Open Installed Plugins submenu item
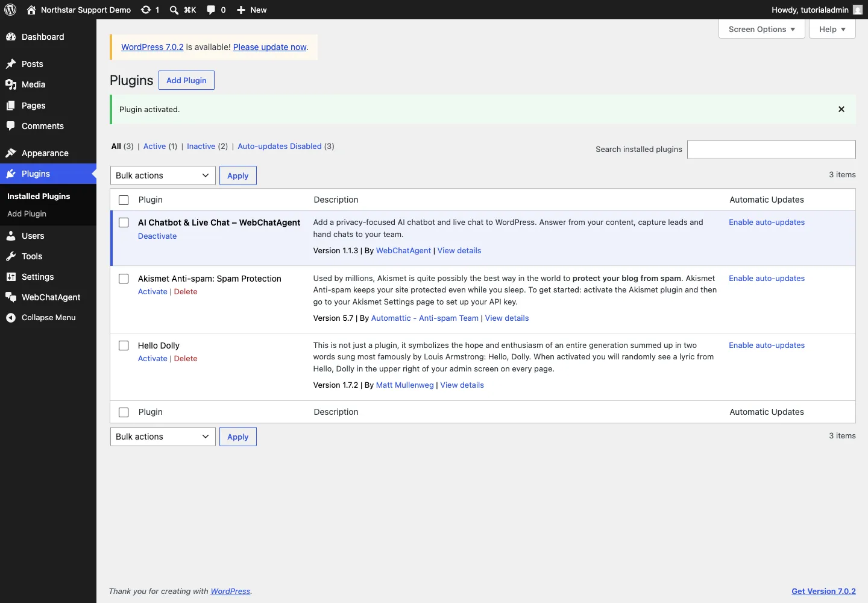The width and height of the screenshot is (868, 603). 39,196
